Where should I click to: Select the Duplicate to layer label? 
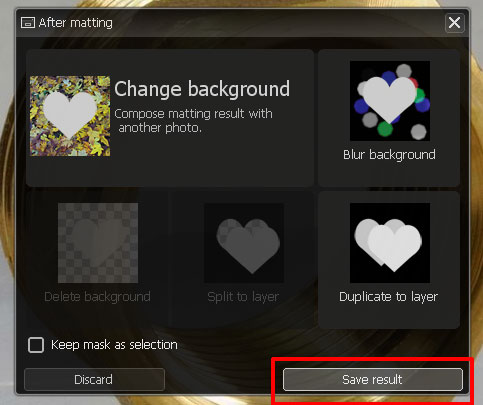point(388,297)
